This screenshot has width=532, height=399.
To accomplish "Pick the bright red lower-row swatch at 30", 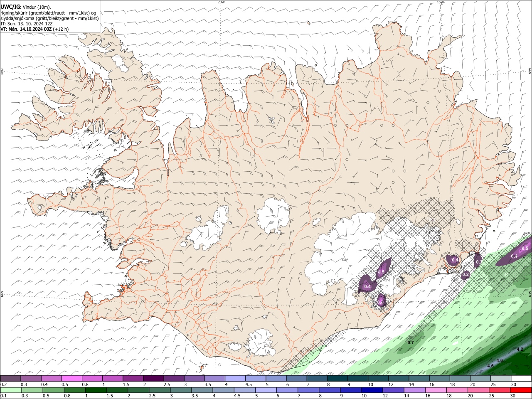I will (x=521, y=390).
